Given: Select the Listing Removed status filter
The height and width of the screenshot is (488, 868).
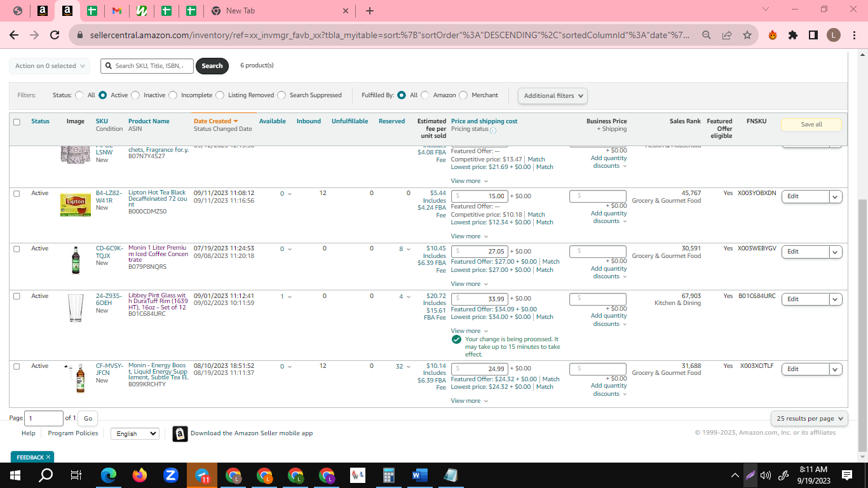Looking at the screenshot, I should click(x=220, y=95).
